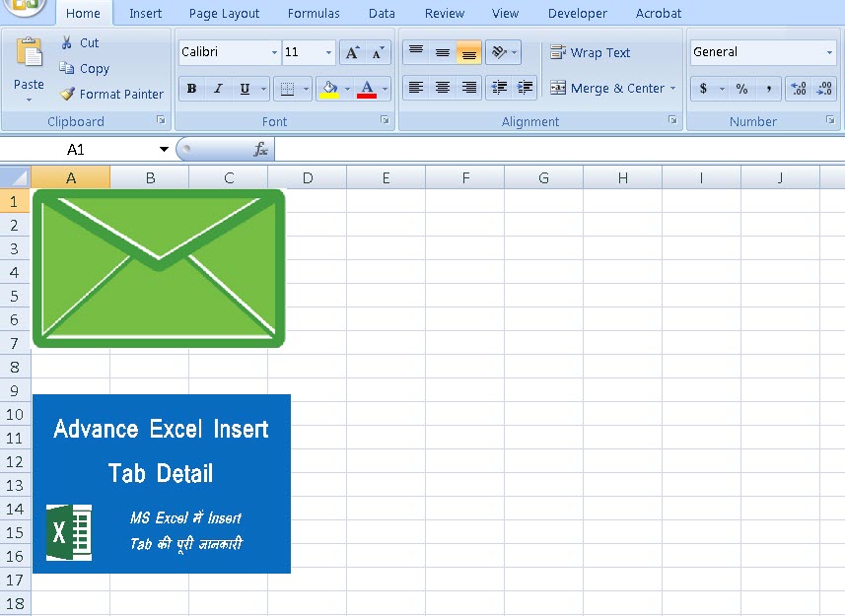
Task: Click the Increase Decimal icon
Action: coord(798,89)
